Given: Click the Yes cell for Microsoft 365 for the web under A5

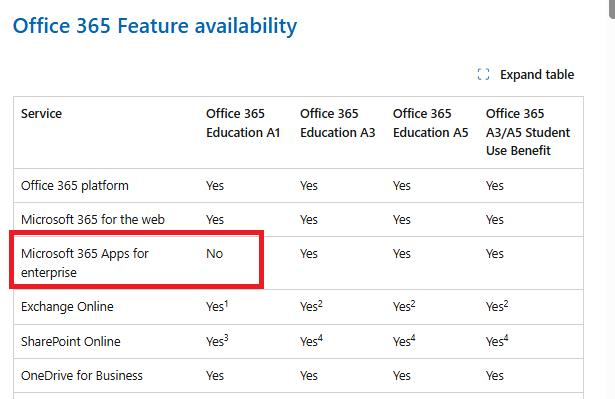Looking at the screenshot, I should (402, 219).
